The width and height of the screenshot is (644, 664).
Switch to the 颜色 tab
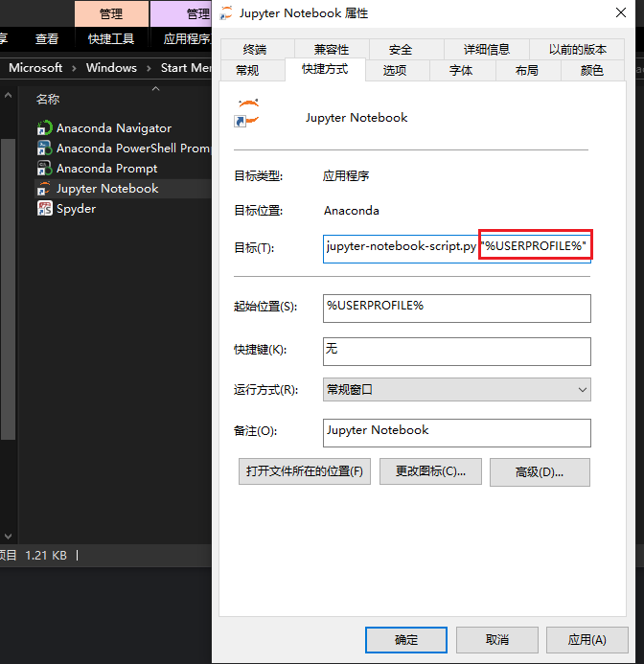coord(592,70)
